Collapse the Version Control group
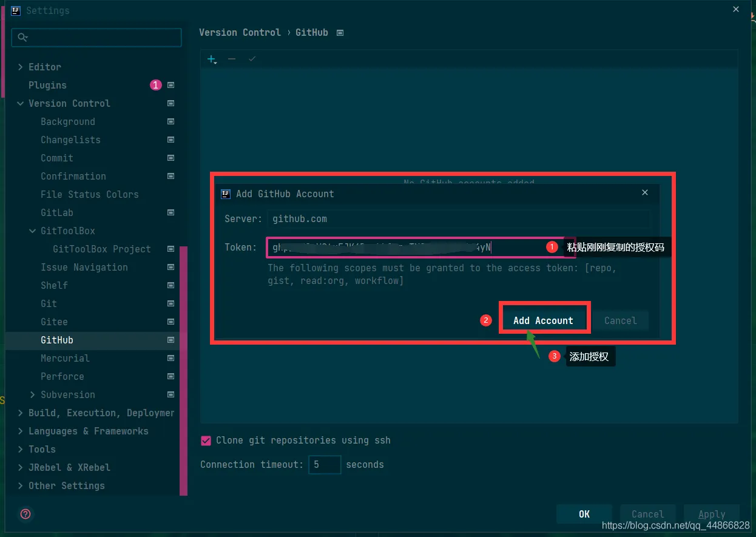The width and height of the screenshot is (756, 537). [x=21, y=103]
